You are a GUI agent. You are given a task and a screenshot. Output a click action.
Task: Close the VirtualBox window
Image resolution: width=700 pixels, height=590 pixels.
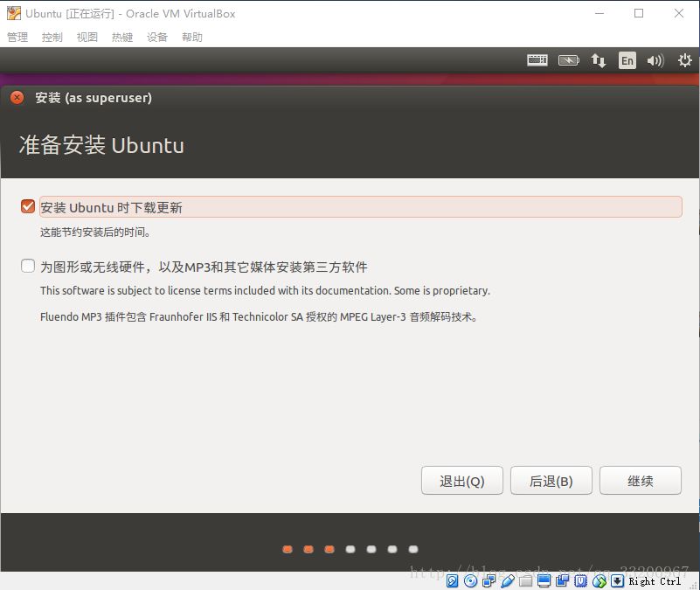coord(678,13)
